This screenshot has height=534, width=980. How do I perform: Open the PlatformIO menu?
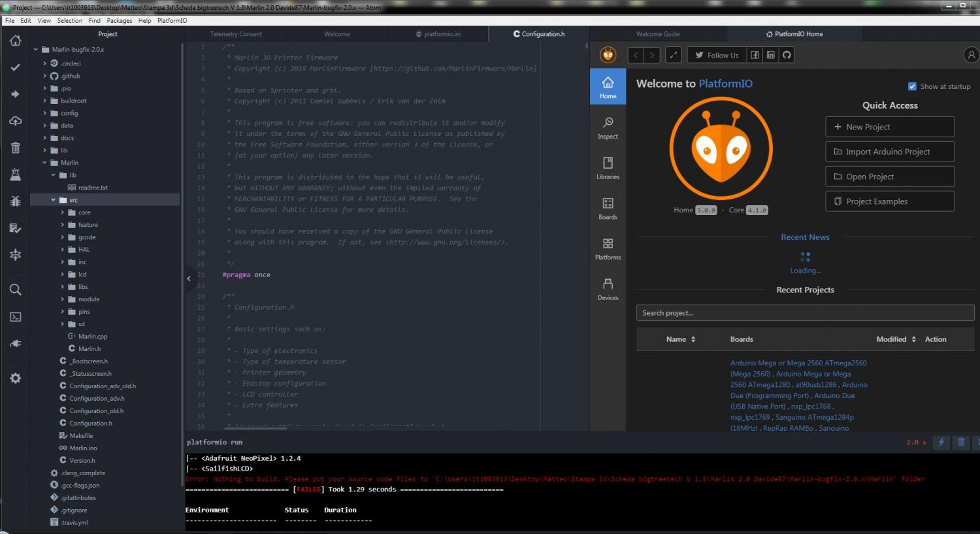[x=172, y=20]
